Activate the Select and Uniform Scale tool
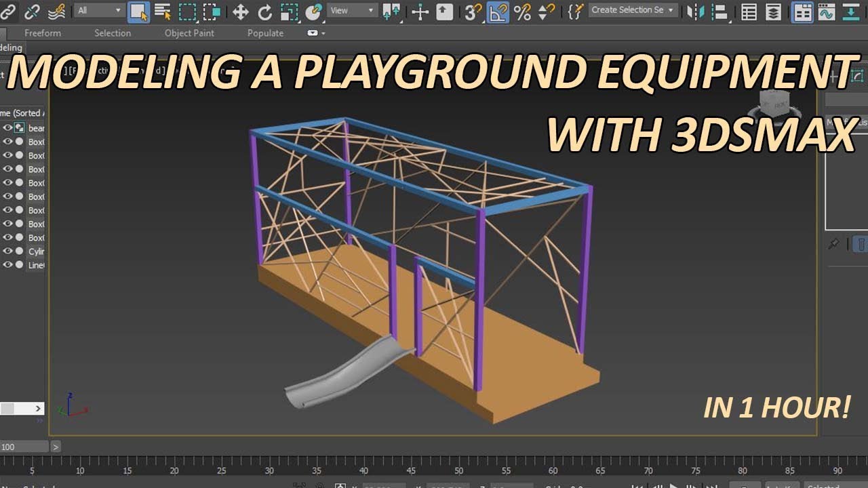This screenshot has width=868, height=488. tap(290, 11)
